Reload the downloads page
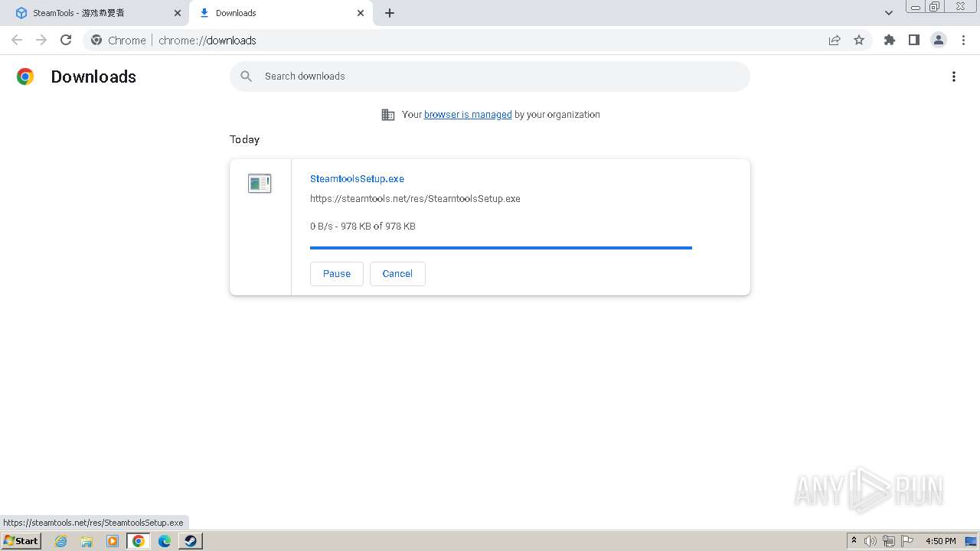Image resolution: width=980 pixels, height=551 pixels. (x=66, y=41)
